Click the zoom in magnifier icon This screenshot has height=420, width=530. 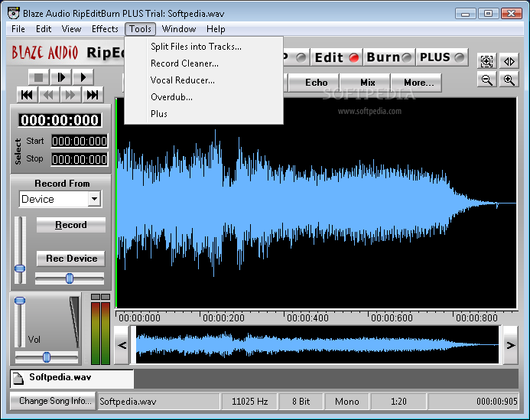(509, 80)
